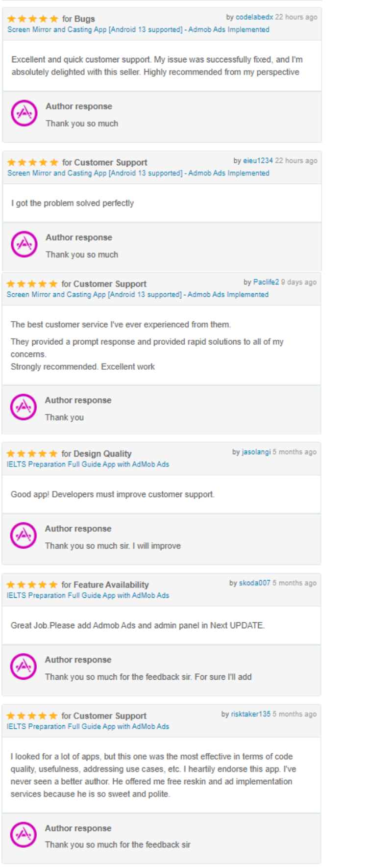
Task: Click author avatar icon in codelabedx review response
Action: pos(24,113)
